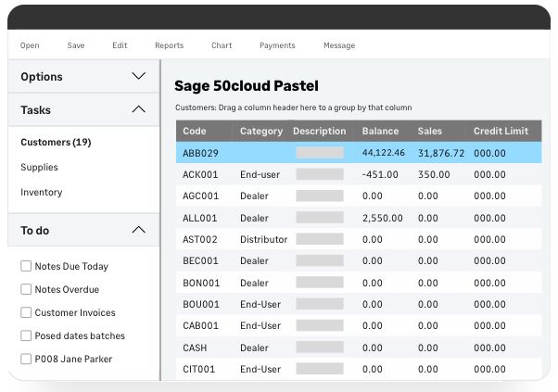Click the Credit Limit column header
The image size is (558, 392).
point(501,132)
